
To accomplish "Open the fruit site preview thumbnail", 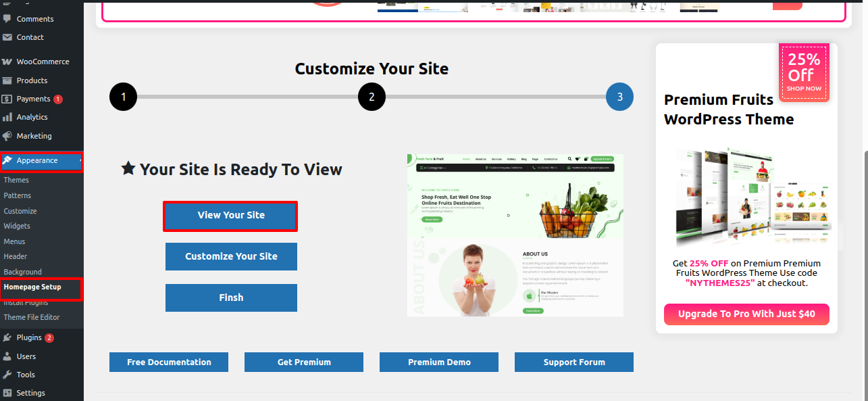I will (x=515, y=235).
